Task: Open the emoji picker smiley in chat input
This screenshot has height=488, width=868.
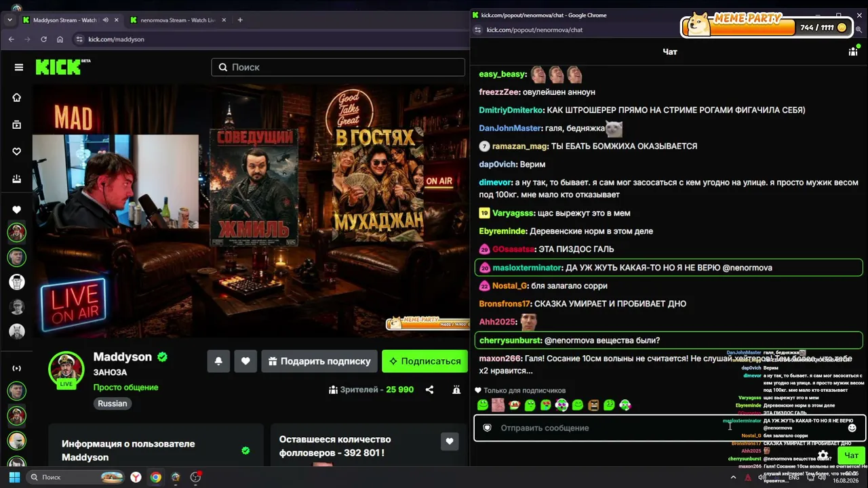Action: (852, 428)
